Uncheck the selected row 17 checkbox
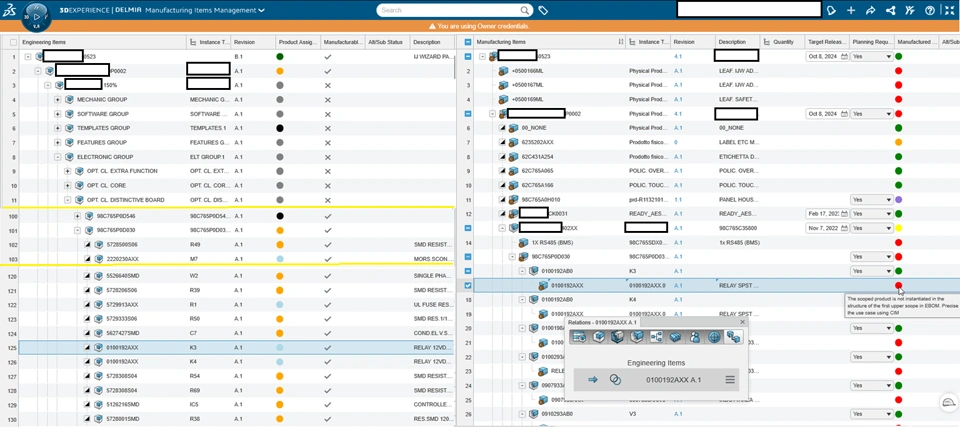The height and width of the screenshot is (427, 960). point(468,285)
